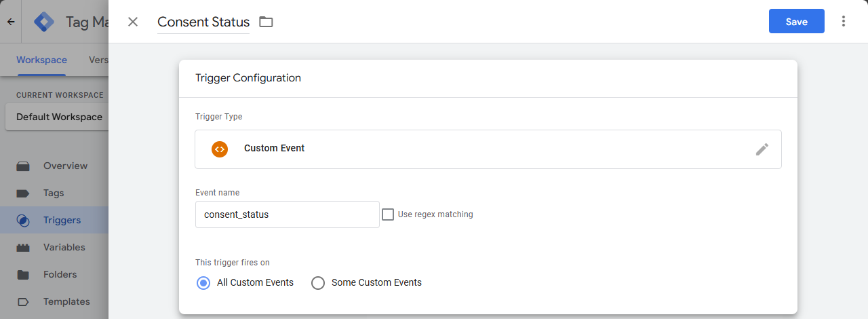
Task: Click the orange Custom Event icon
Action: [219, 149]
